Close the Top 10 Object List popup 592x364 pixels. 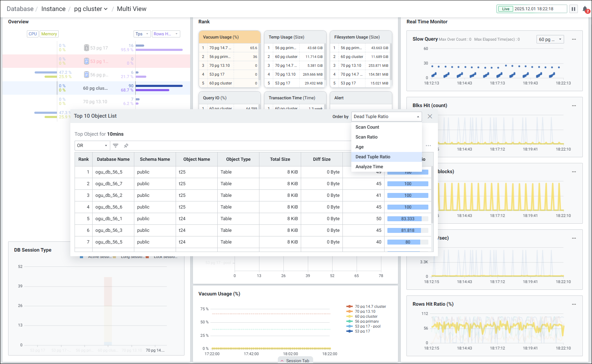click(430, 116)
